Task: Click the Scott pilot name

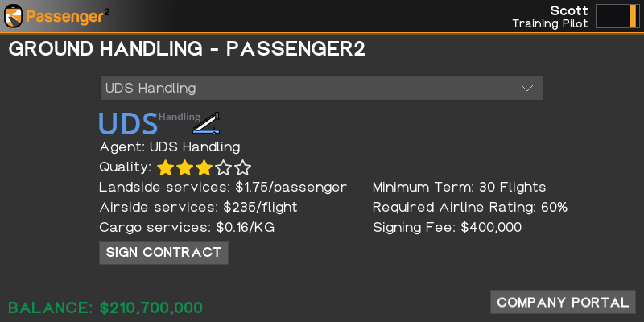Action: click(569, 10)
